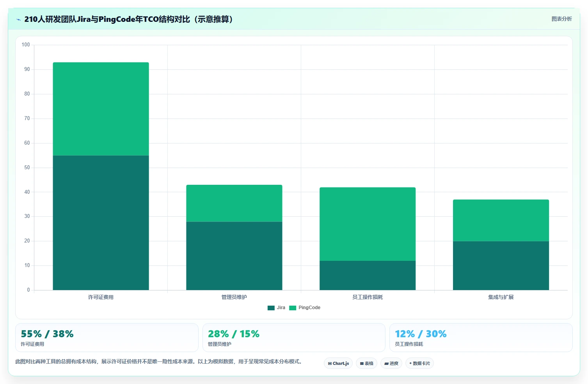
Task: Click the 表格 tag
Action: pyautogui.click(x=366, y=363)
